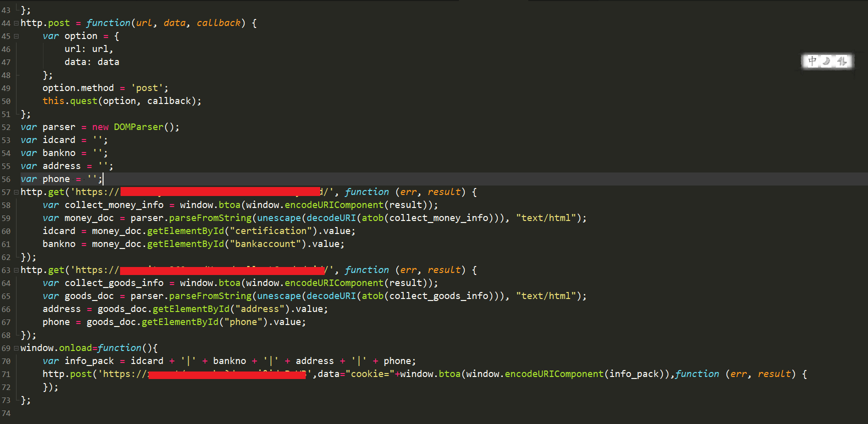Click 'callback' parameter in http.post definition
This screenshot has height=424, width=868.
point(219,23)
